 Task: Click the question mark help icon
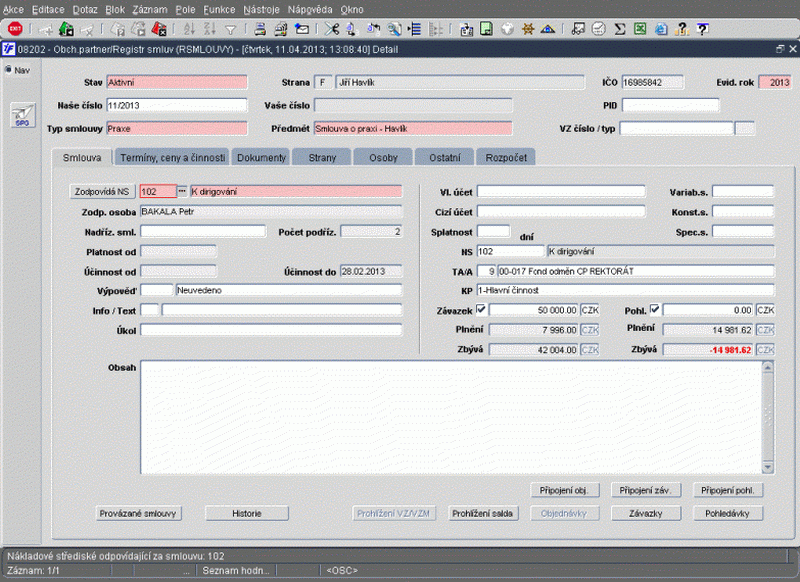682,29
